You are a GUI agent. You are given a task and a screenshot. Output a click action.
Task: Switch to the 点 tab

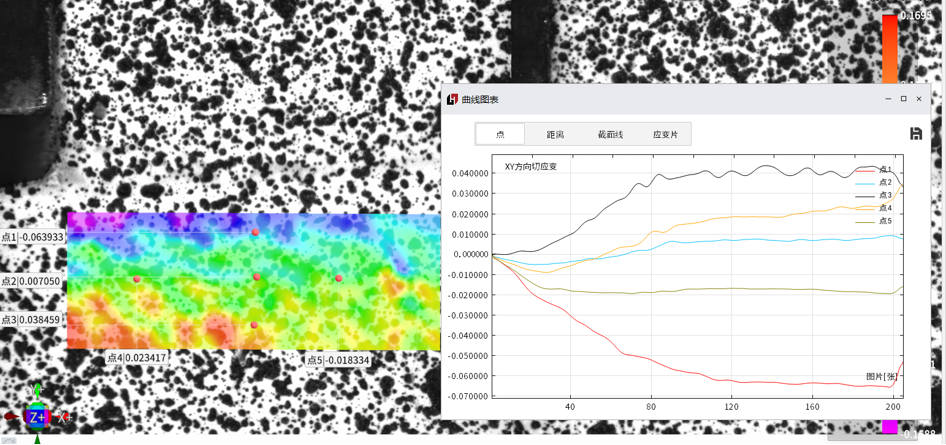pyautogui.click(x=500, y=134)
